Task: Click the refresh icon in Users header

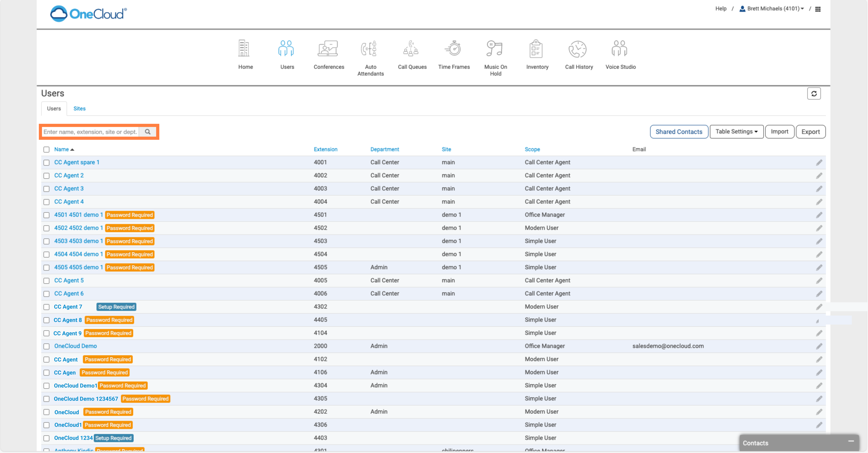Action: (x=814, y=94)
